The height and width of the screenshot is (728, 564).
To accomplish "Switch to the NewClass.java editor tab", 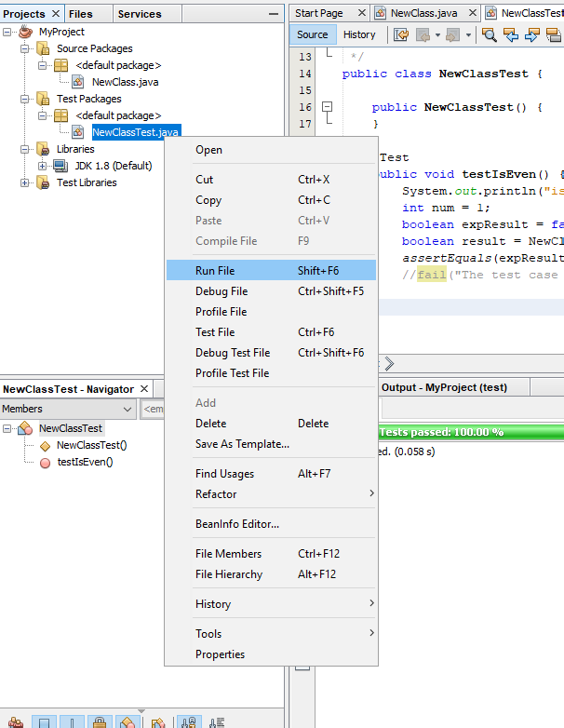I will pyautogui.click(x=423, y=13).
